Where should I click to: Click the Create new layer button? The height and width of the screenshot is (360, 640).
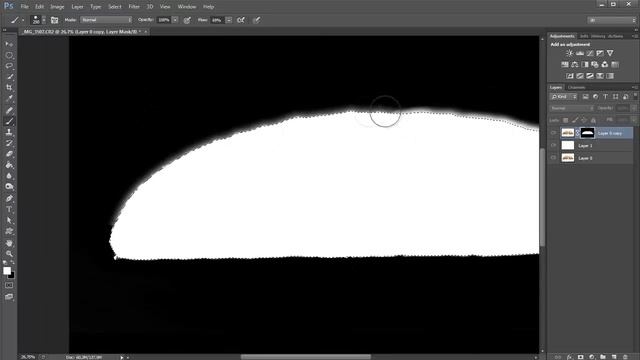(614, 357)
